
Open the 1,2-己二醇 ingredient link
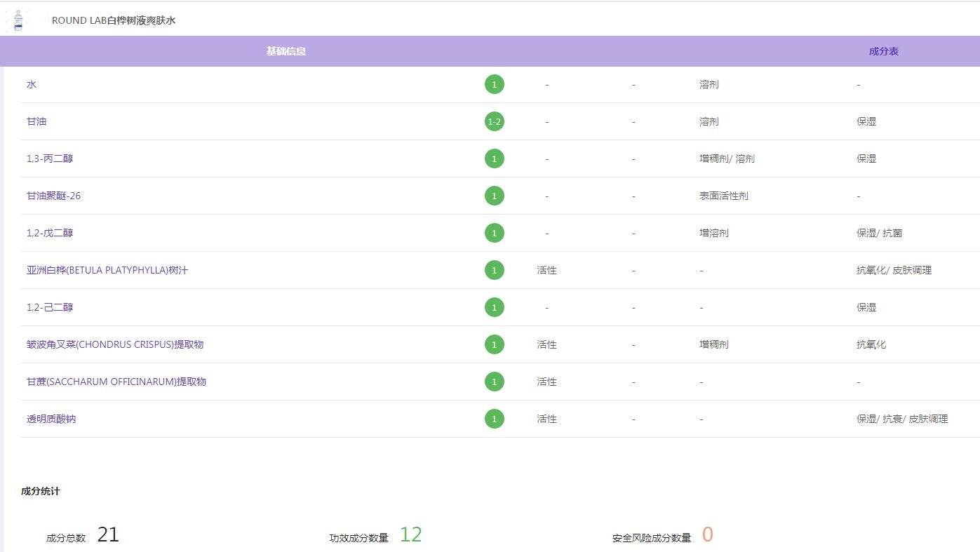[50, 307]
